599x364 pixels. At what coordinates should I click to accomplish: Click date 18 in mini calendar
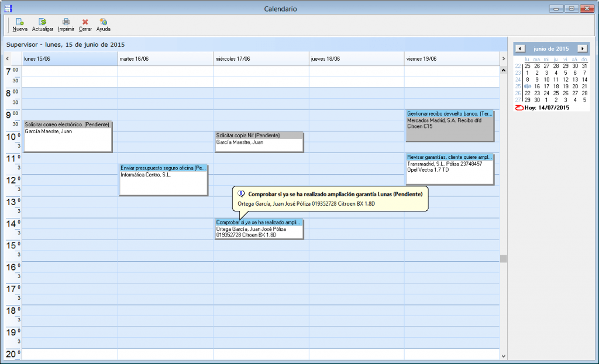click(x=556, y=86)
